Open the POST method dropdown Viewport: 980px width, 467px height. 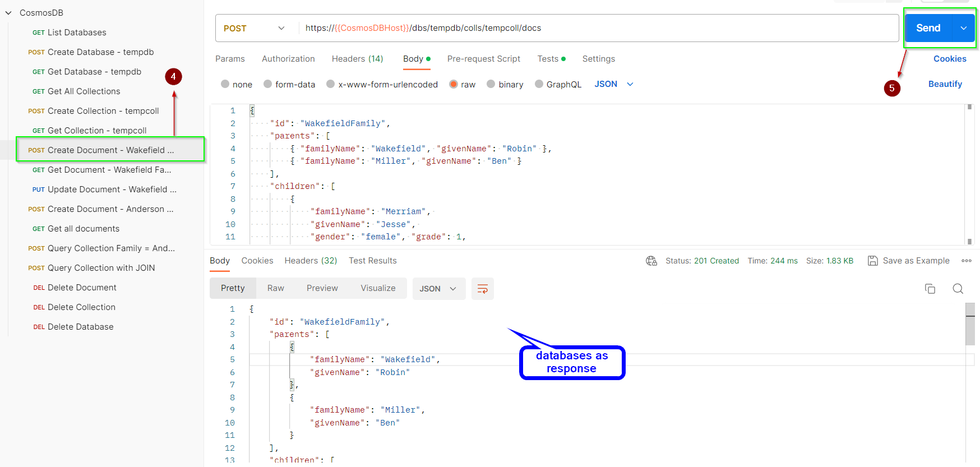tap(254, 28)
